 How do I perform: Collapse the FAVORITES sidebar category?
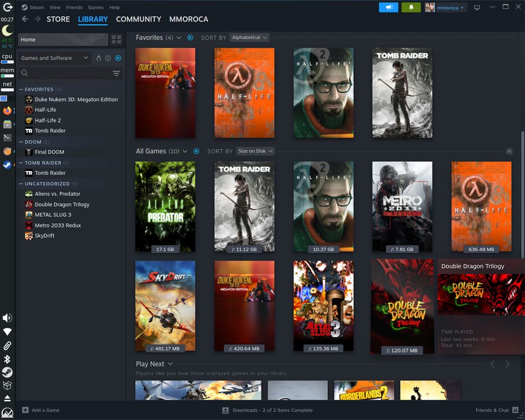(21, 89)
